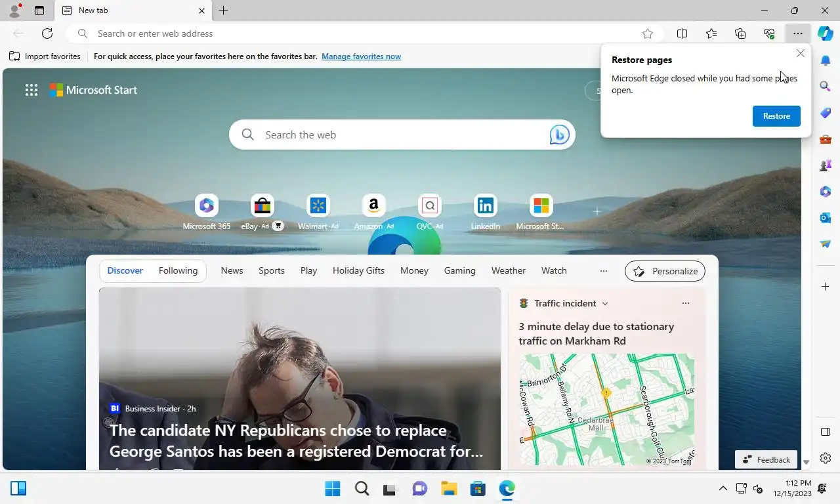This screenshot has width=840, height=504.
Task: Open the George Santos news headline
Action: pos(296,440)
